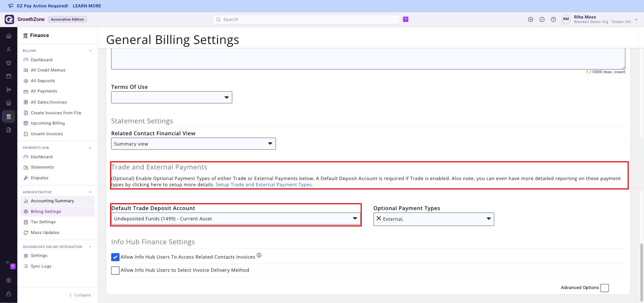Screen dimensions: 644x303
Task: Open the check-circle tasks icon in header
Action: (x=542, y=19)
